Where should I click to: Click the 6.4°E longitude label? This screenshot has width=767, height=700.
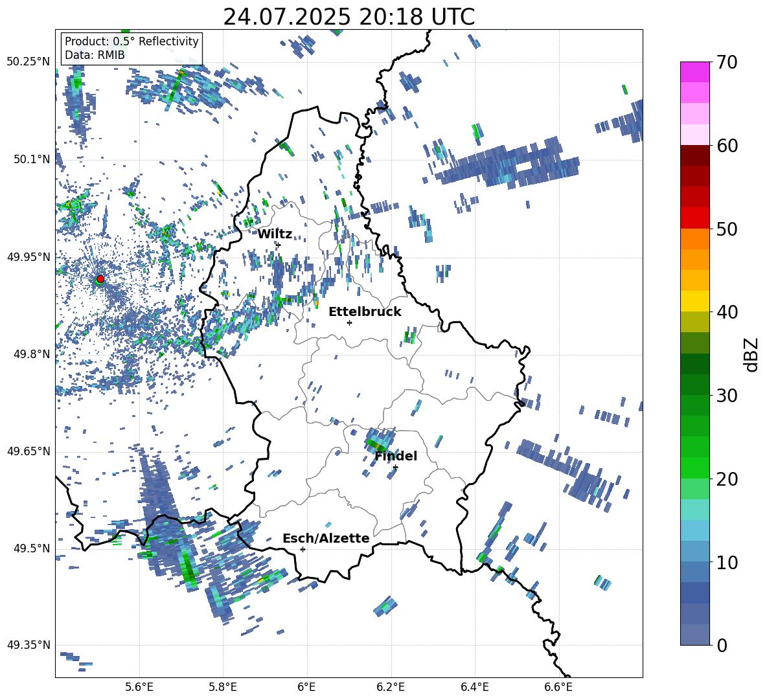[474, 687]
